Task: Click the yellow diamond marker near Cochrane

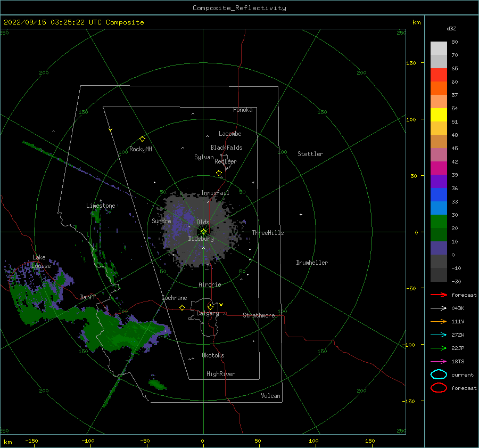Action: point(182,307)
